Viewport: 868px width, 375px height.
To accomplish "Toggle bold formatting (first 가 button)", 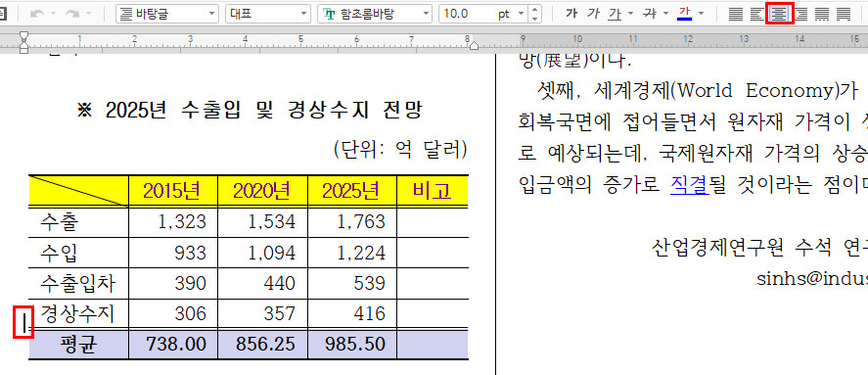I will (571, 14).
